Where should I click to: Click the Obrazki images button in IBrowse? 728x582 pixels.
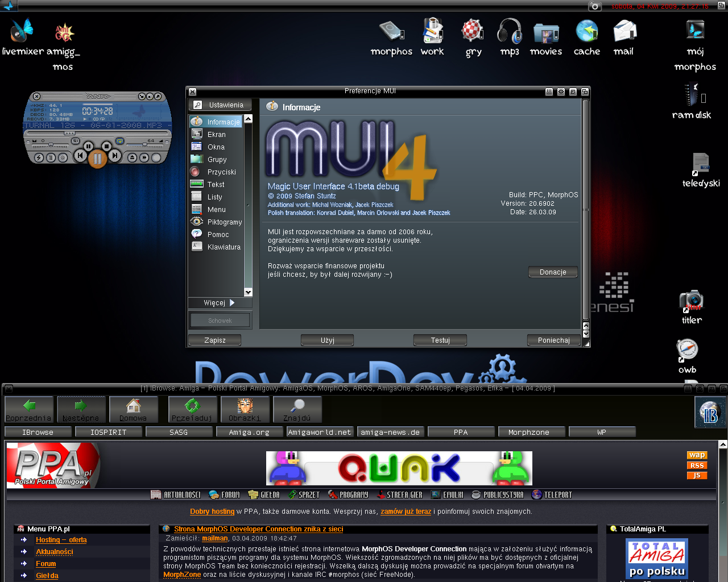pyautogui.click(x=245, y=410)
